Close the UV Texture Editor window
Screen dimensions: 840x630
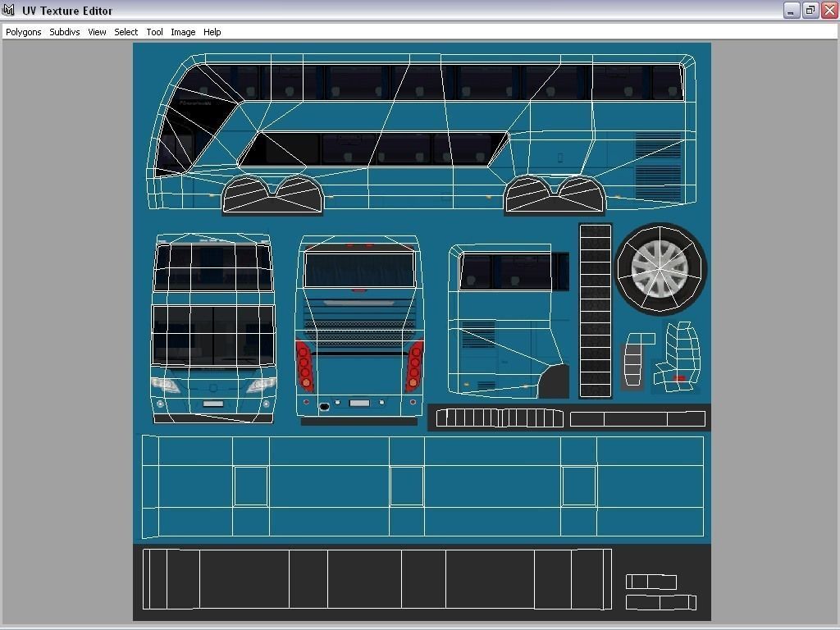830,10
